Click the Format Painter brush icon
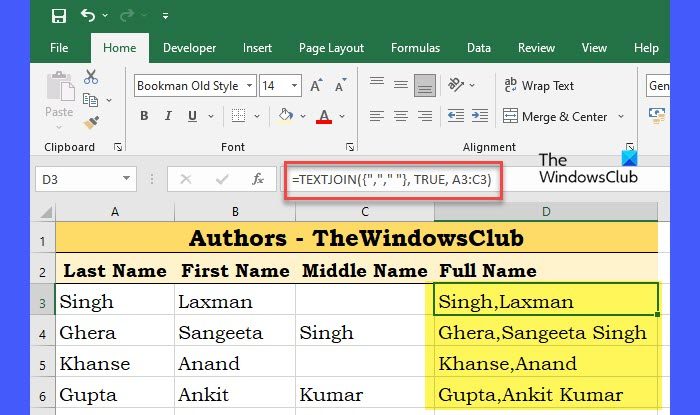Screen dimensions: 700x415 [91, 122]
